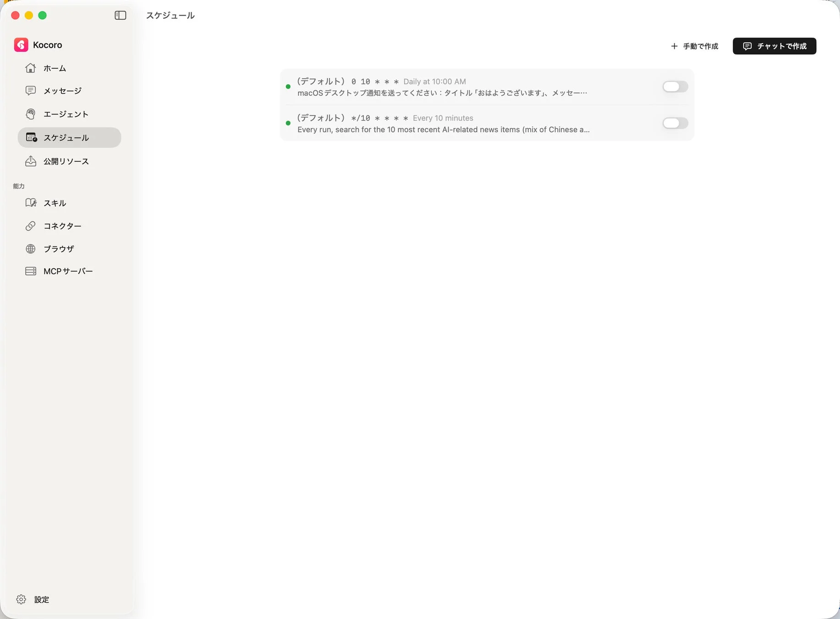Click the agent head icon beside エージェント
Image resolution: width=840 pixels, height=619 pixels.
tap(31, 114)
